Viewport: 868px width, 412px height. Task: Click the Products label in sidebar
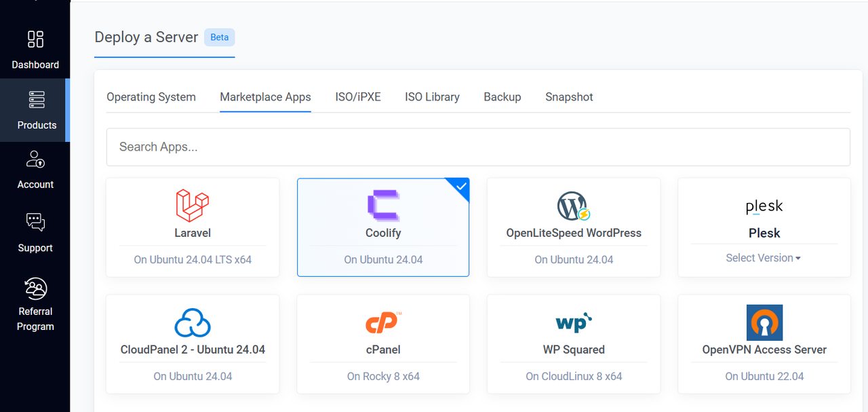click(37, 125)
